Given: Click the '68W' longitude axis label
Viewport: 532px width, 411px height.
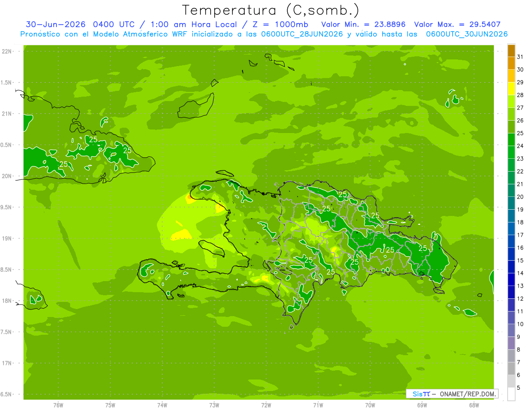Looking at the screenshot, I should coord(474,405).
